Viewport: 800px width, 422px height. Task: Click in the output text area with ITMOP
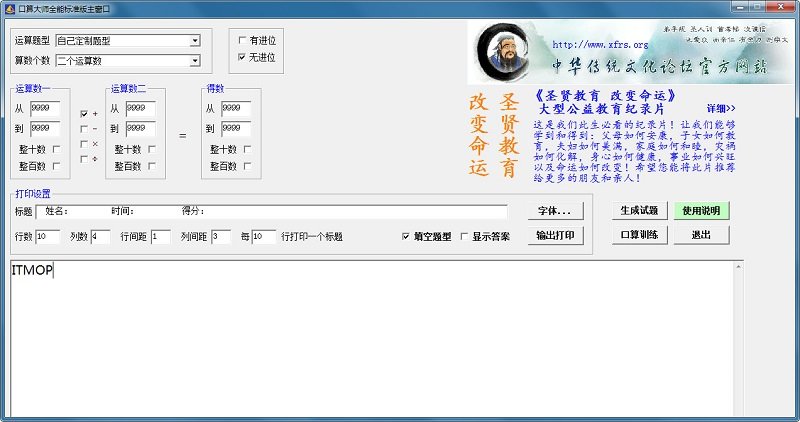click(372, 339)
